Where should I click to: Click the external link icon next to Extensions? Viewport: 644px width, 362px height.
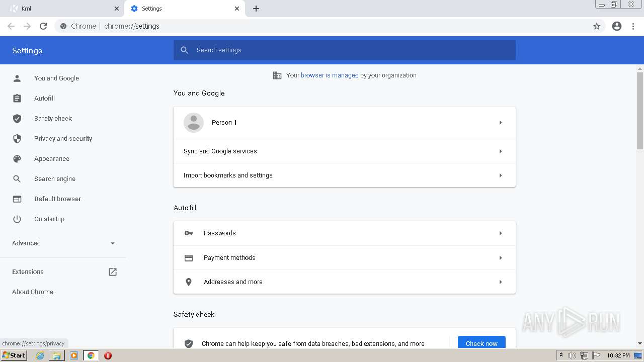pyautogui.click(x=113, y=271)
